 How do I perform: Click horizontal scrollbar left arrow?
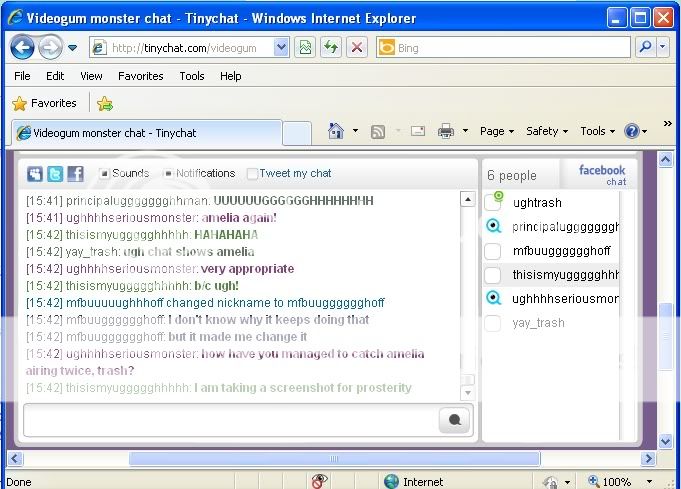tap(15, 459)
